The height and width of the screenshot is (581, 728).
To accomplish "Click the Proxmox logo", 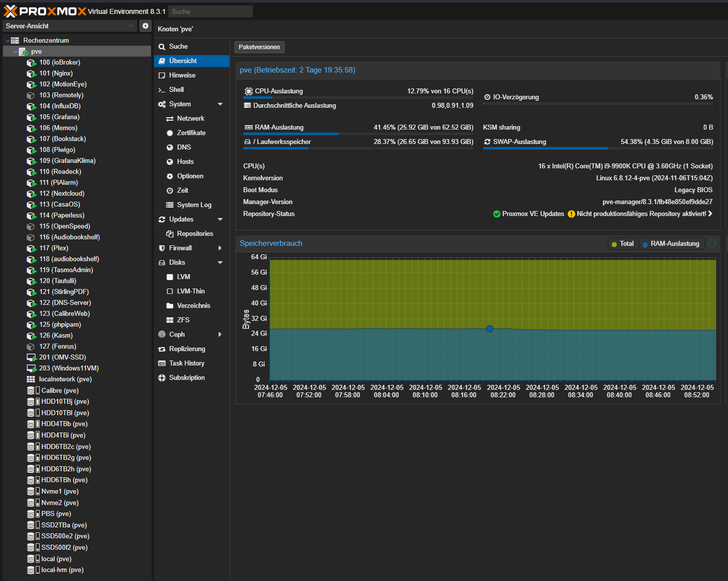I will tap(45, 11).
